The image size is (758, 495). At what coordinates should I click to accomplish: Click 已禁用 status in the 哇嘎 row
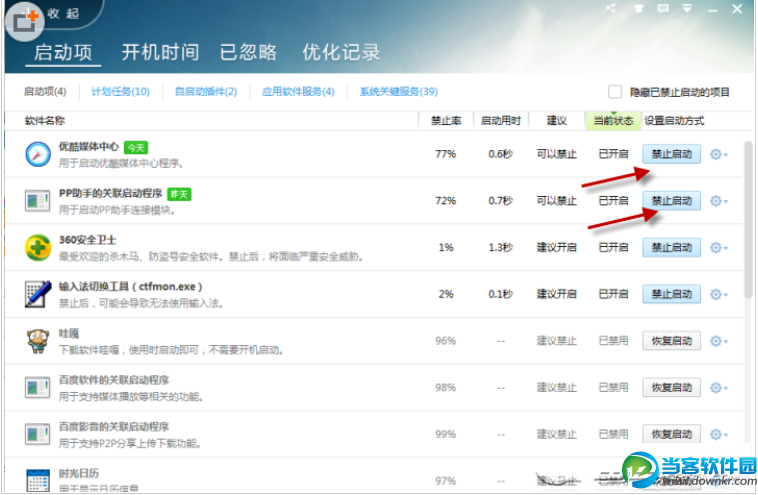click(613, 341)
